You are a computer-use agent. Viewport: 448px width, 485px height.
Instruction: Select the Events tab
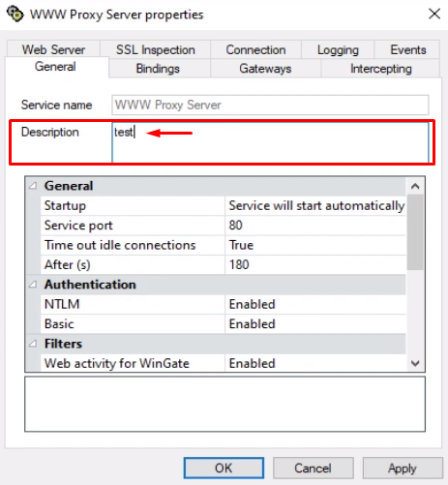click(x=407, y=49)
